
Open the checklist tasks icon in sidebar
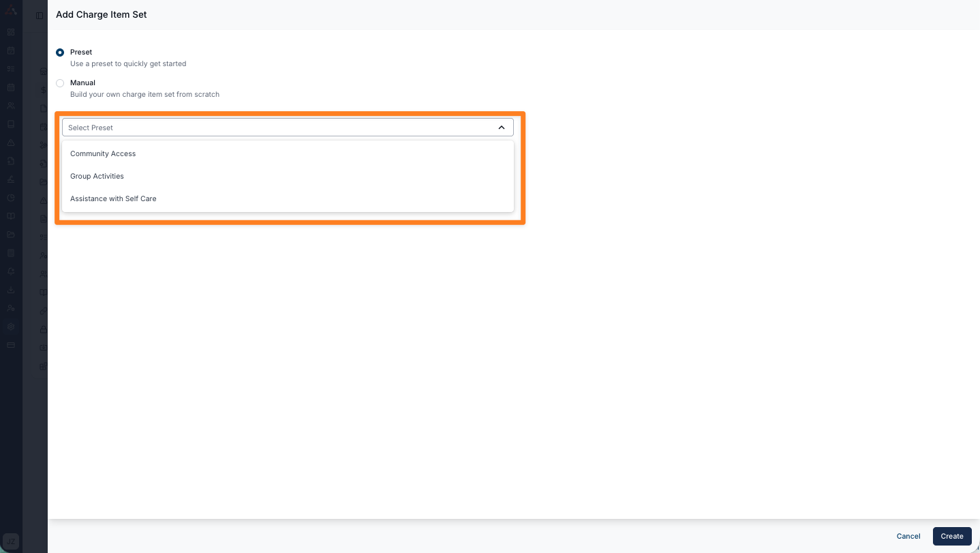pos(11,69)
